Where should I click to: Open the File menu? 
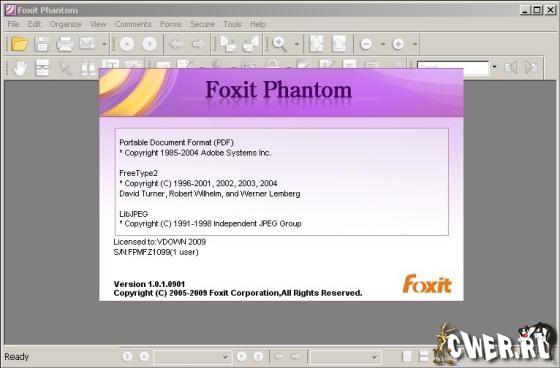13,24
